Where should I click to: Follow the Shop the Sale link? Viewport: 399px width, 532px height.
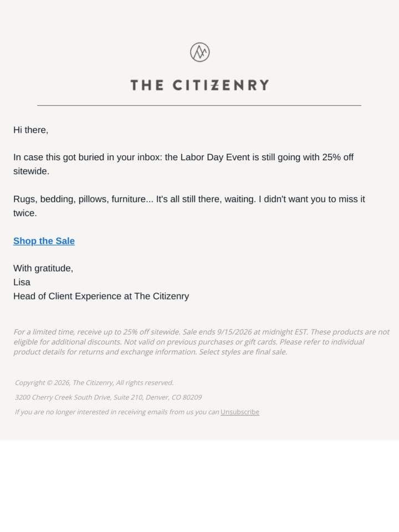point(44,241)
